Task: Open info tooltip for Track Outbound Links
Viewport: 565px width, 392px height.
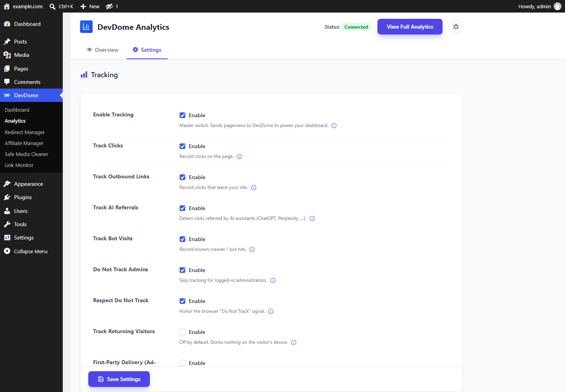Action: point(253,188)
